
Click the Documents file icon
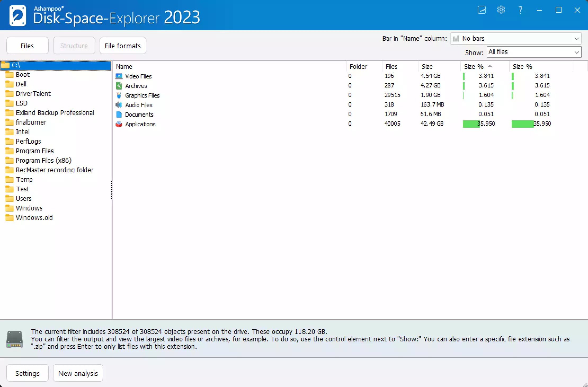pyautogui.click(x=119, y=115)
